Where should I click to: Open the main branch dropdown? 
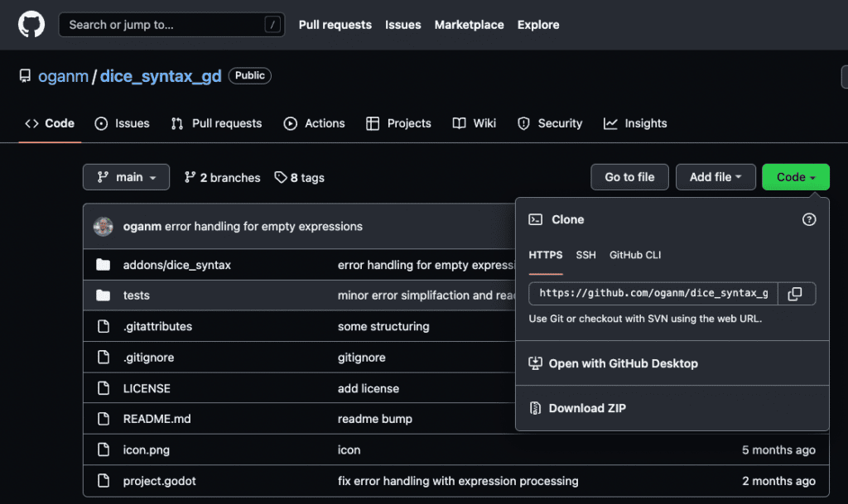[126, 177]
